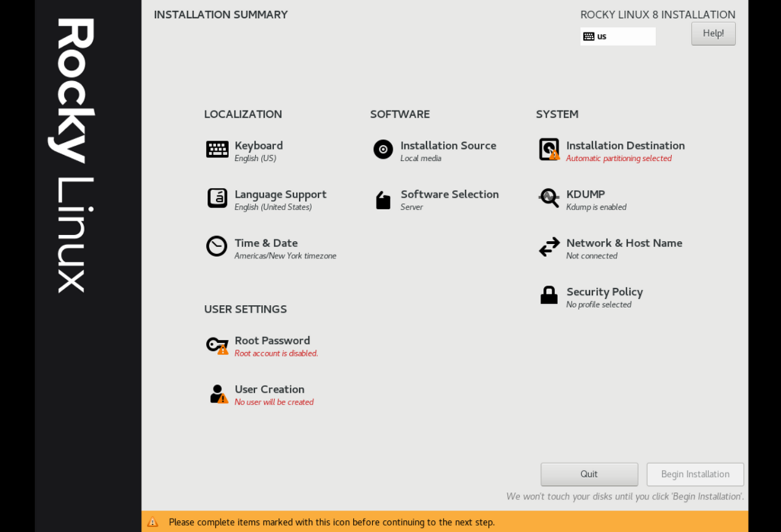Click 'No user will be created' text
Screen dimensions: 781x532
pos(274,402)
